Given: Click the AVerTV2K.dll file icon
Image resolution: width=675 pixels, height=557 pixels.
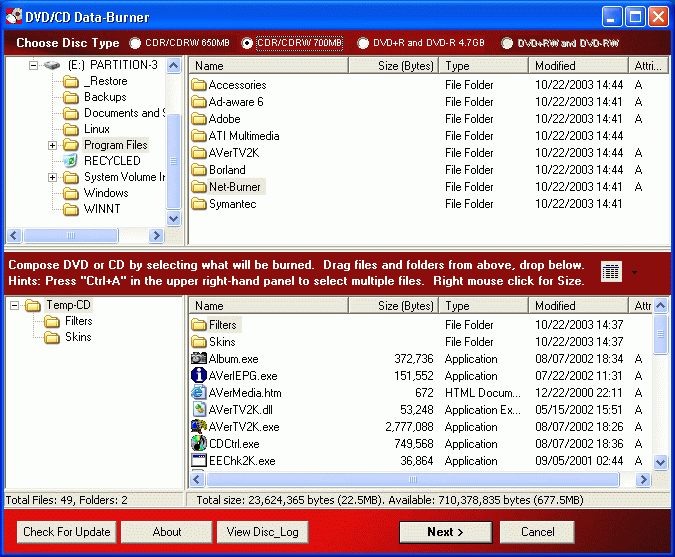Looking at the screenshot, I should click(198, 409).
